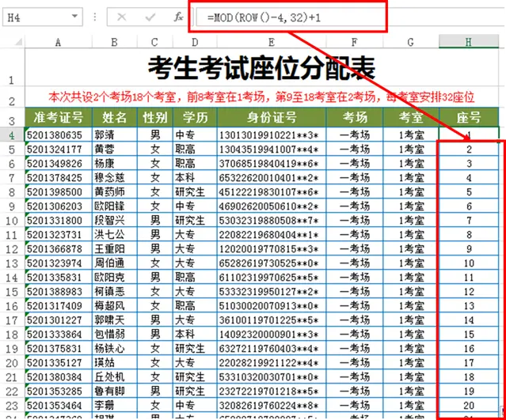Select row 10 header

[x=12, y=221]
